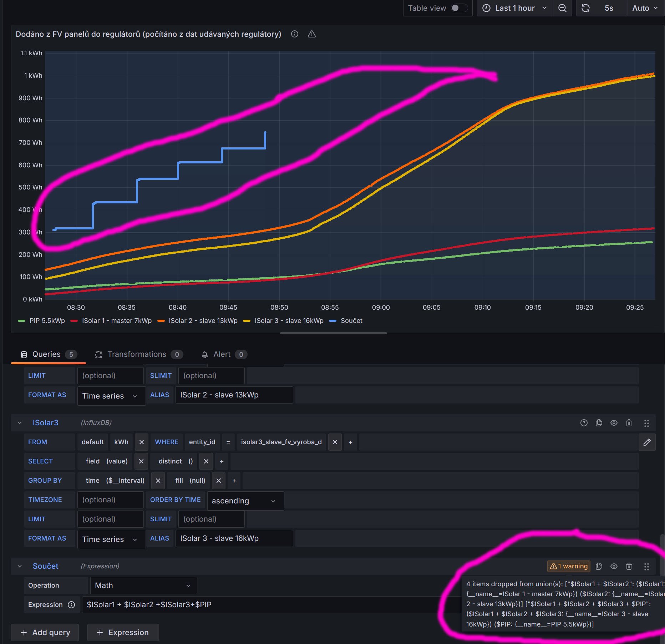The image size is (665, 644).
Task: Click the panel info icon next to title
Action: [295, 34]
